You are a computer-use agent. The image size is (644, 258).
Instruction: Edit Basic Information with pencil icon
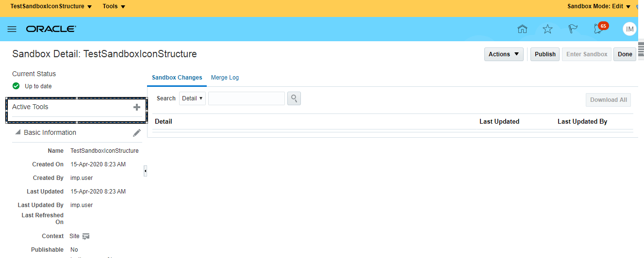pos(137,133)
